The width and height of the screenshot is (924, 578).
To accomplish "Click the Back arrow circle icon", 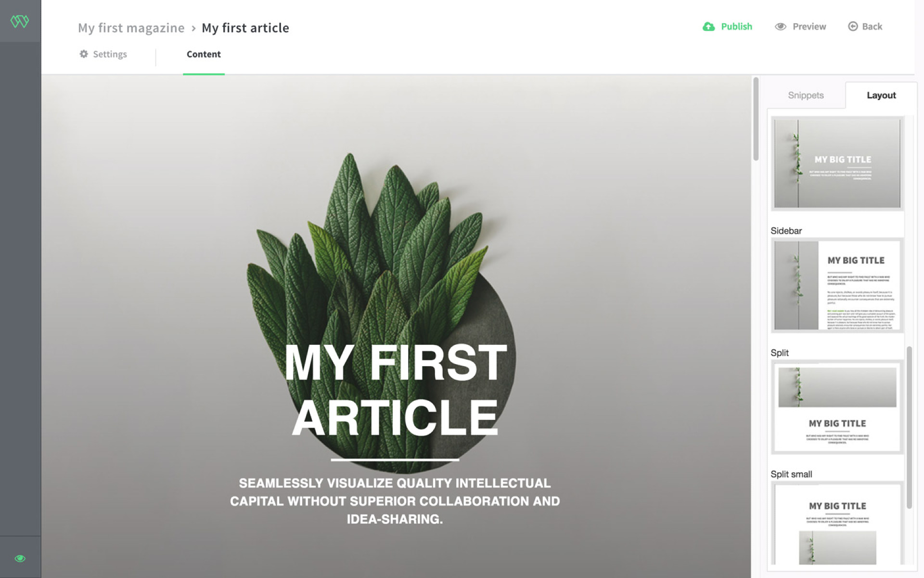I will tap(853, 26).
